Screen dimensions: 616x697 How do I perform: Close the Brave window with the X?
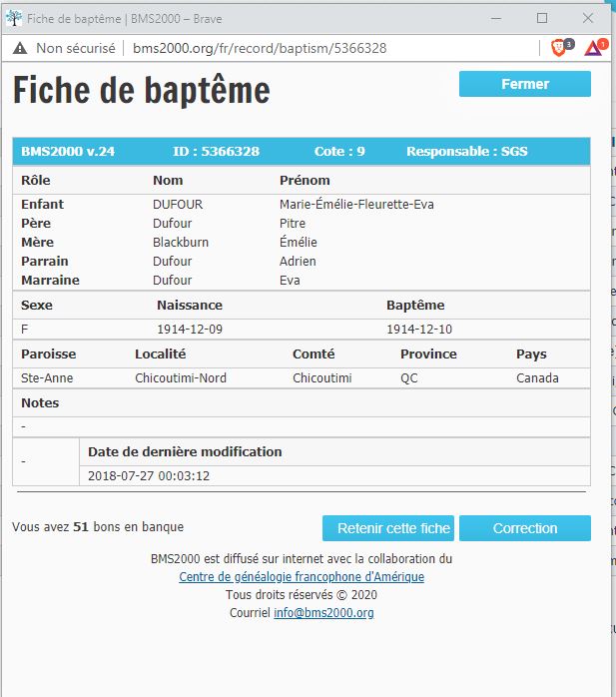click(x=588, y=18)
